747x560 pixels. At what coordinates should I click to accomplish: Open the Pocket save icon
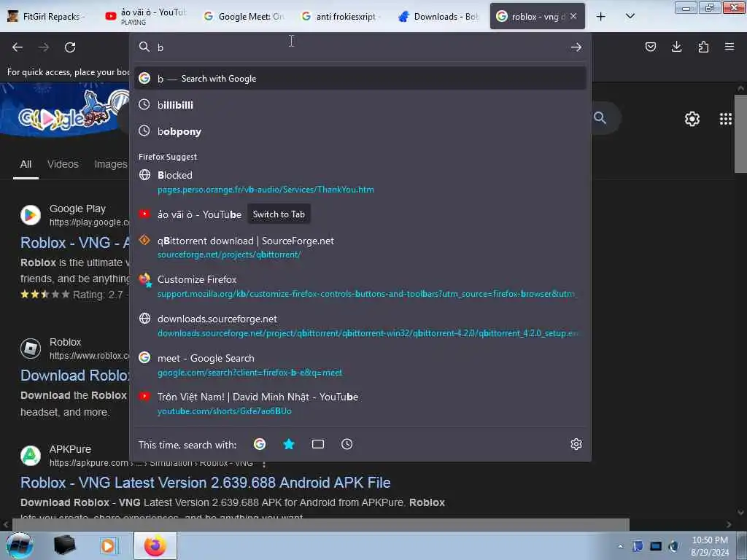(x=650, y=47)
